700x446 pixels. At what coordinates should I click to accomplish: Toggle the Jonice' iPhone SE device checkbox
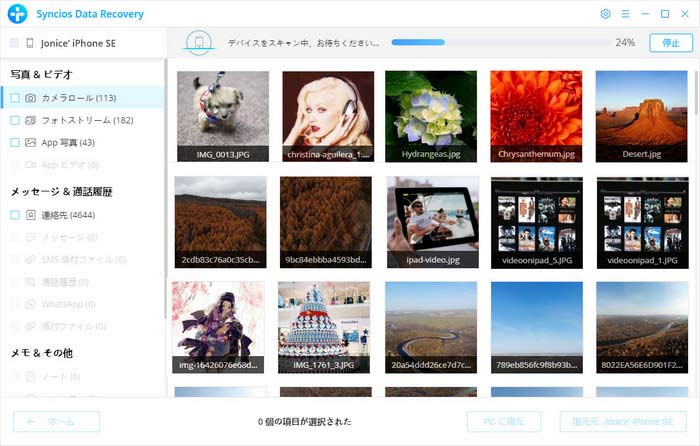(x=14, y=43)
